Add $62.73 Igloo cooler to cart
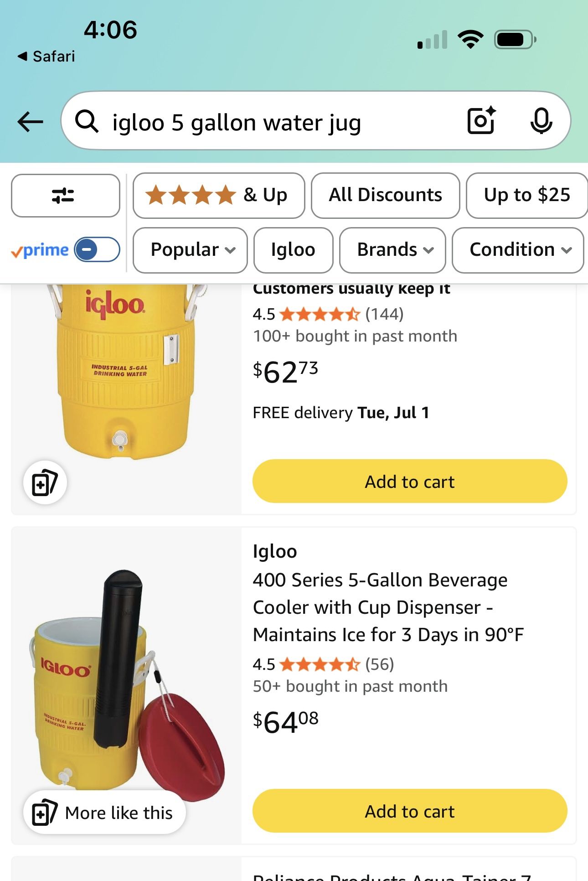The image size is (588, 881). [x=409, y=482]
